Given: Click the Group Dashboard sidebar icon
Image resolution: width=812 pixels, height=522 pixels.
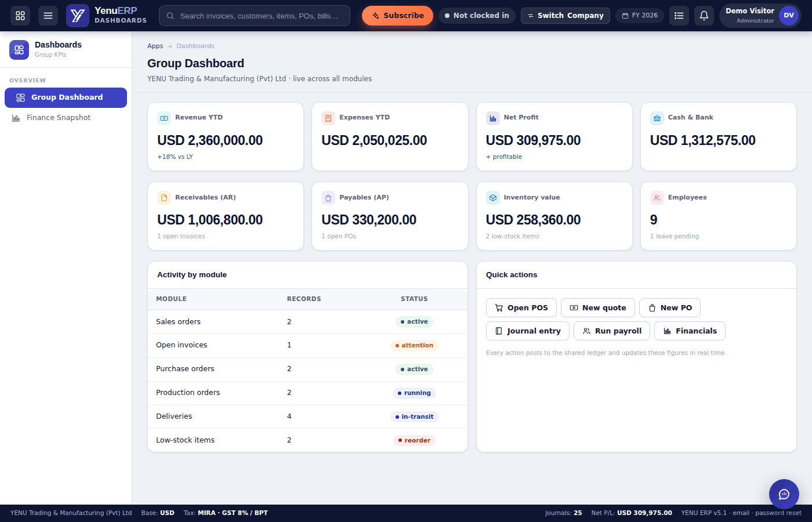Looking at the screenshot, I should click(x=20, y=97).
